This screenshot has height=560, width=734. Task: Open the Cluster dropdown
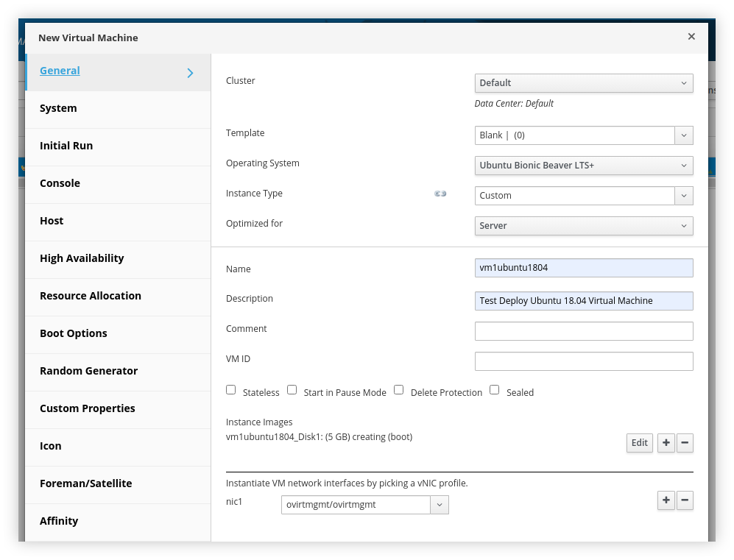pyautogui.click(x=584, y=83)
